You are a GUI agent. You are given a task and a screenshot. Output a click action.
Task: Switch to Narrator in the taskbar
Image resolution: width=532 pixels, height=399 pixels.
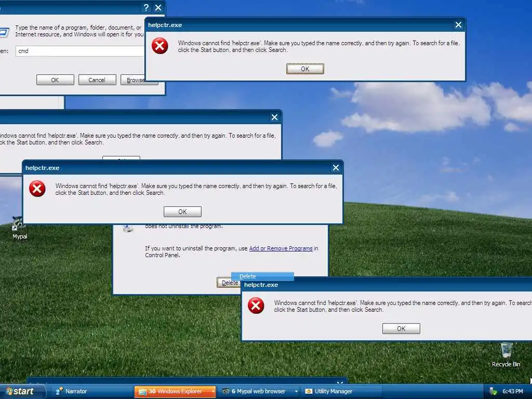tap(92, 391)
